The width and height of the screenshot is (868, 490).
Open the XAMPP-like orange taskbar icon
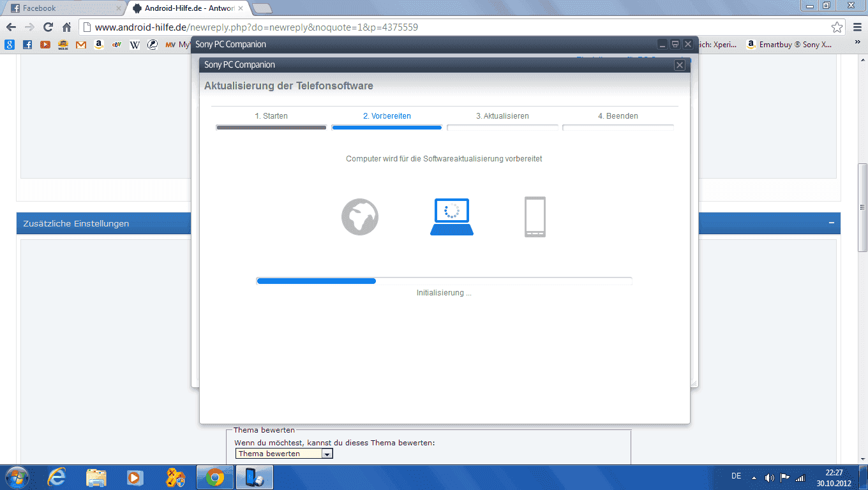[x=176, y=477]
